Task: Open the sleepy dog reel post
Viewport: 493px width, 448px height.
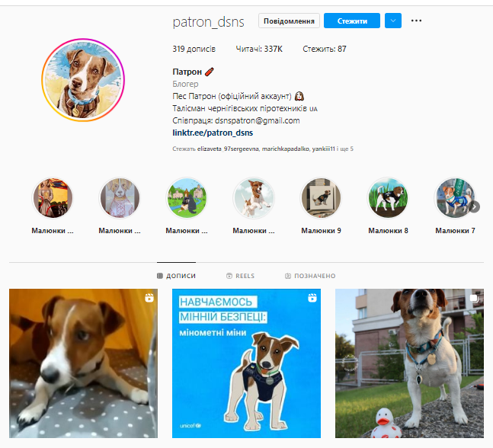Action: pos(83,363)
